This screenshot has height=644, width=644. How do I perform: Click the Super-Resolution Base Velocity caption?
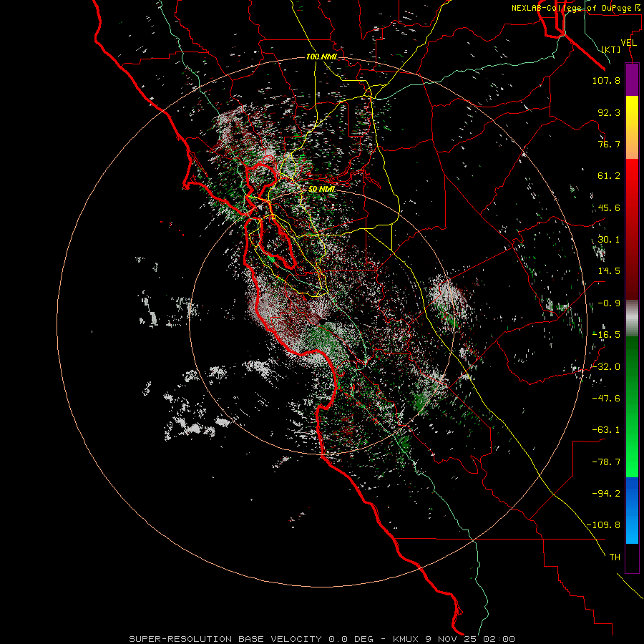[x=321, y=639]
